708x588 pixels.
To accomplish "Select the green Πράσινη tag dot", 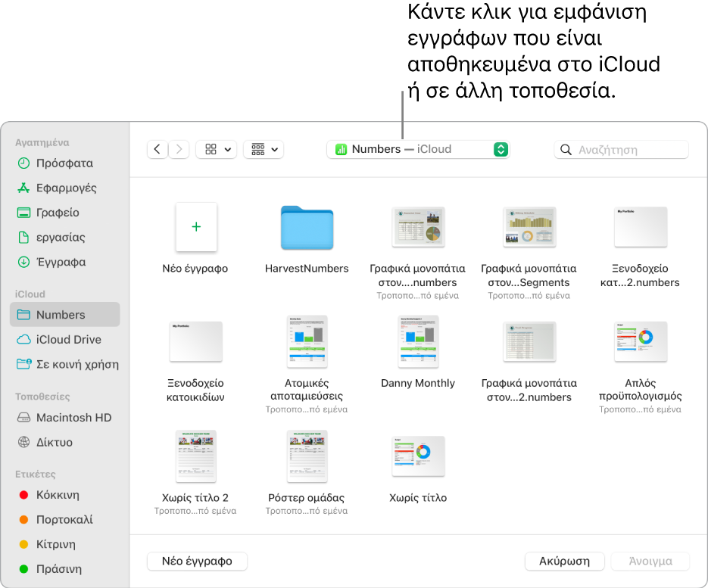I will (x=24, y=569).
